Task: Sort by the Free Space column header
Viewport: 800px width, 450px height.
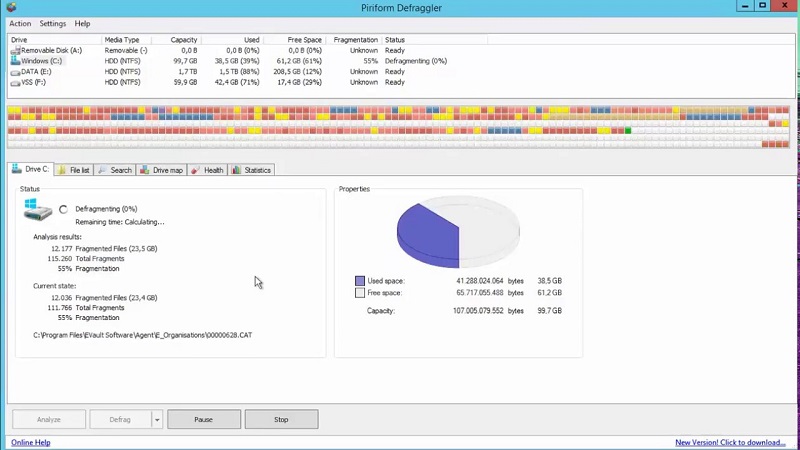Action: pyautogui.click(x=295, y=40)
